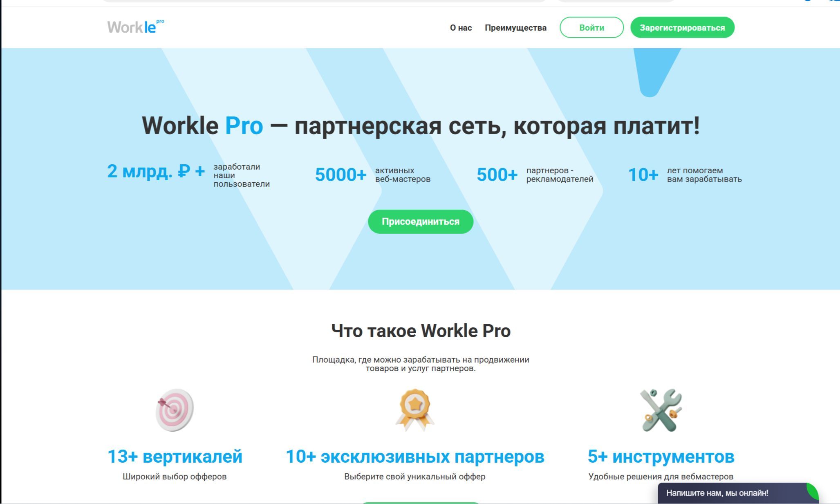Click the 2 млрд. ₽ + statistic

(156, 171)
